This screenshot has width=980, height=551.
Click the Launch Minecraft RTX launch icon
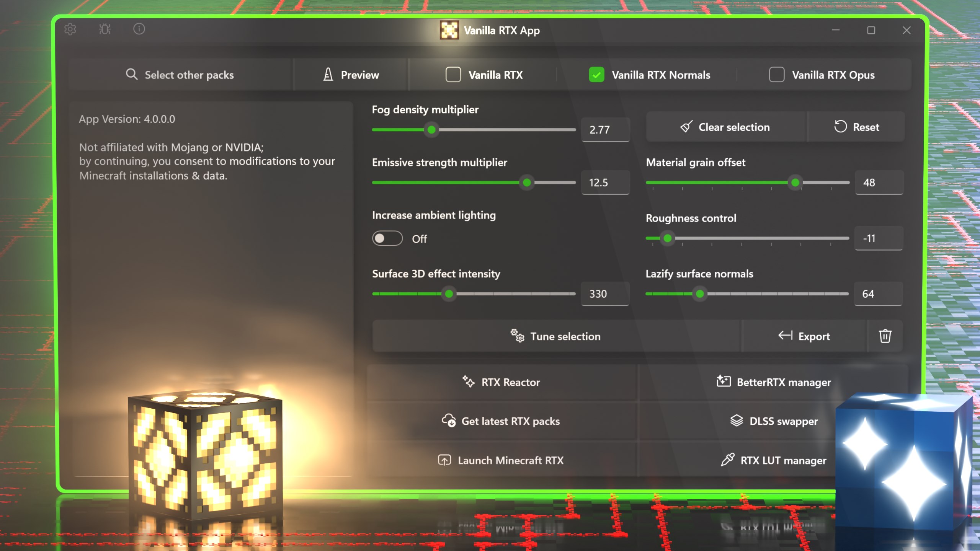(444, 460)
